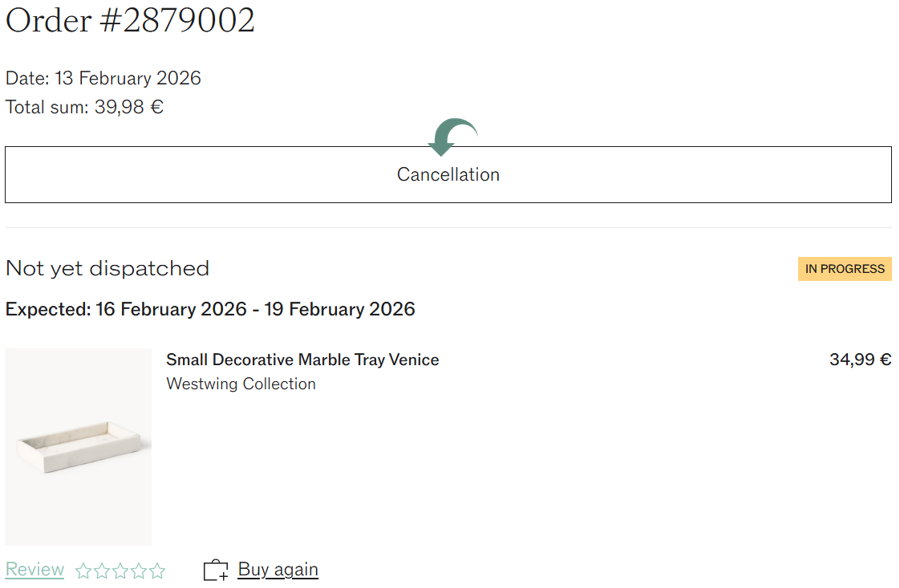Click the Westwing Collection brand name
Viewport: 899px width, 588px height.
[241, 383]
